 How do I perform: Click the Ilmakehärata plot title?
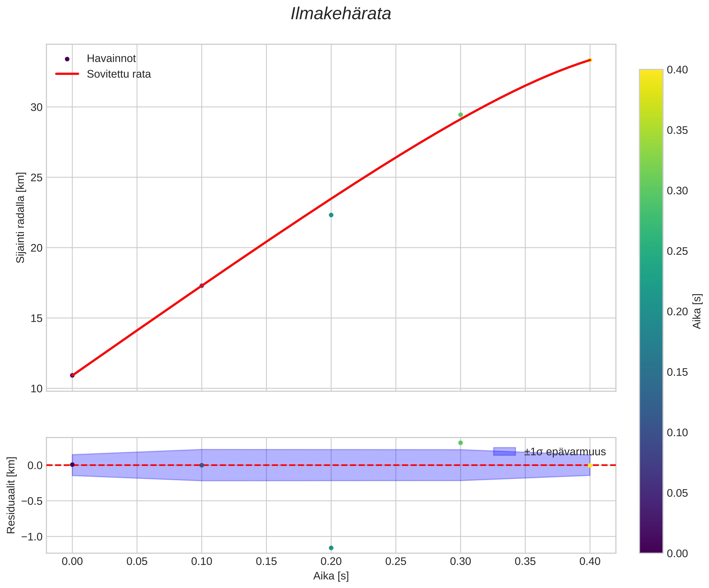click(x=341, y=14)
